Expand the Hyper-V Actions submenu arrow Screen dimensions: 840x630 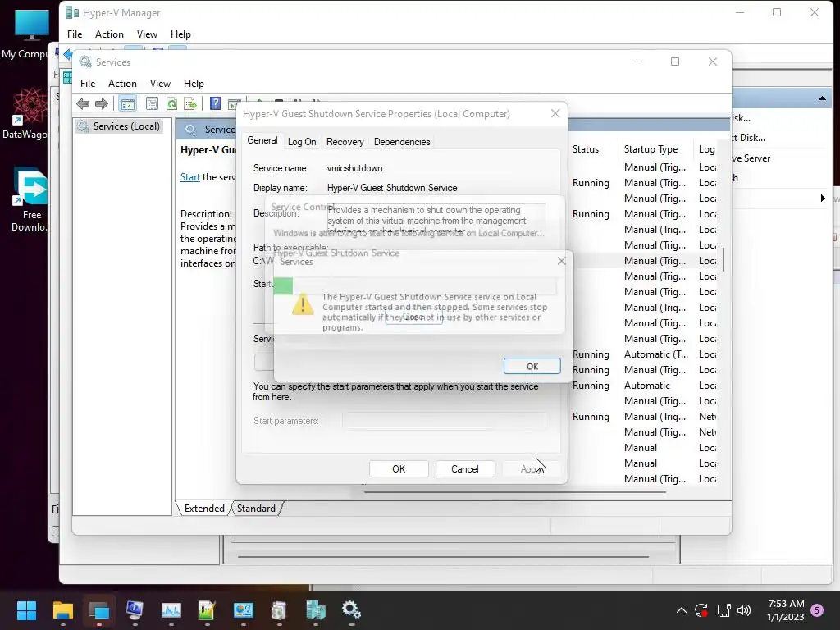823,199
